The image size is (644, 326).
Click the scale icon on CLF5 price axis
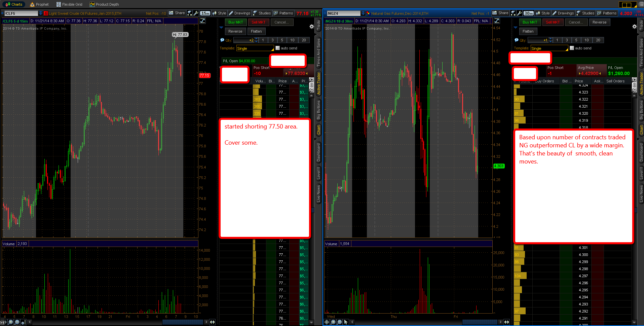click(203, 21)
